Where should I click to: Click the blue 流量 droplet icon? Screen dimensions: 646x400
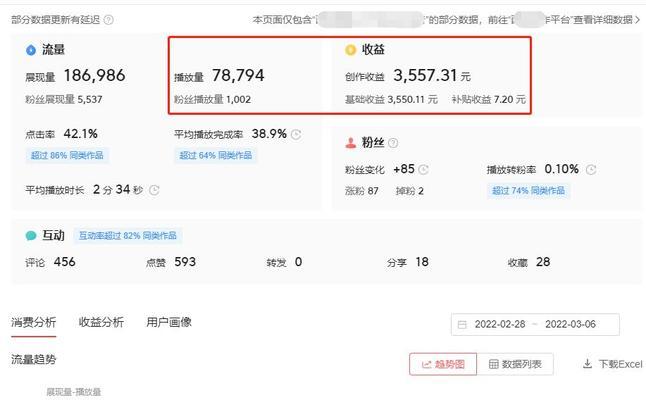pyautogui.click(x=31, y=50)
